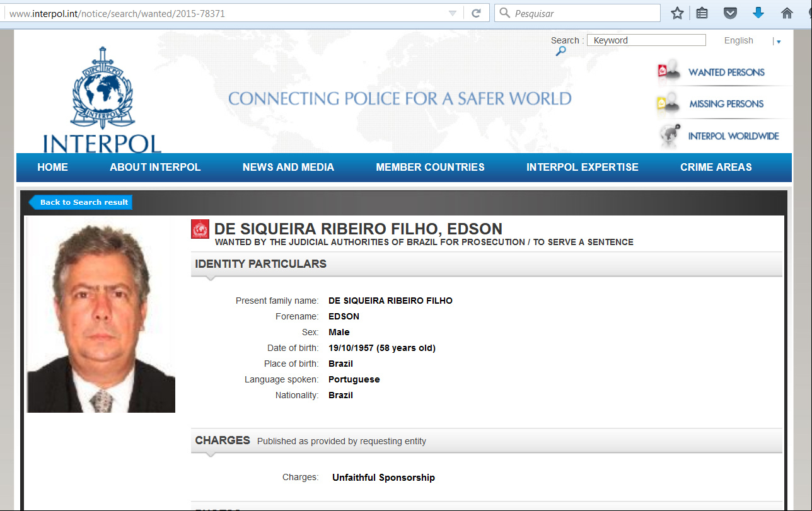Click the Keyword search input
This screenshot has width=812, height=511.
(647, 40)
